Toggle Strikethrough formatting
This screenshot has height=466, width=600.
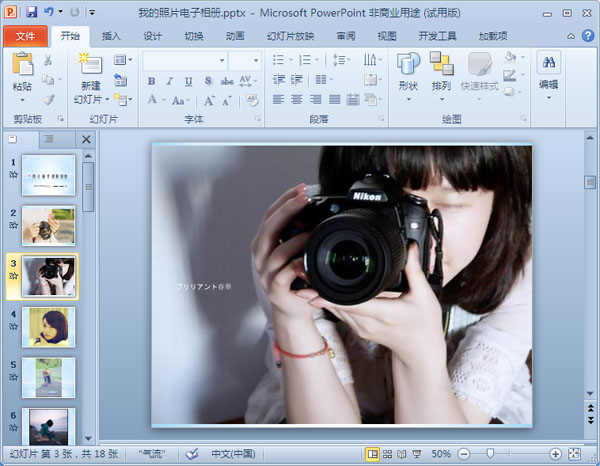[227, 81]
